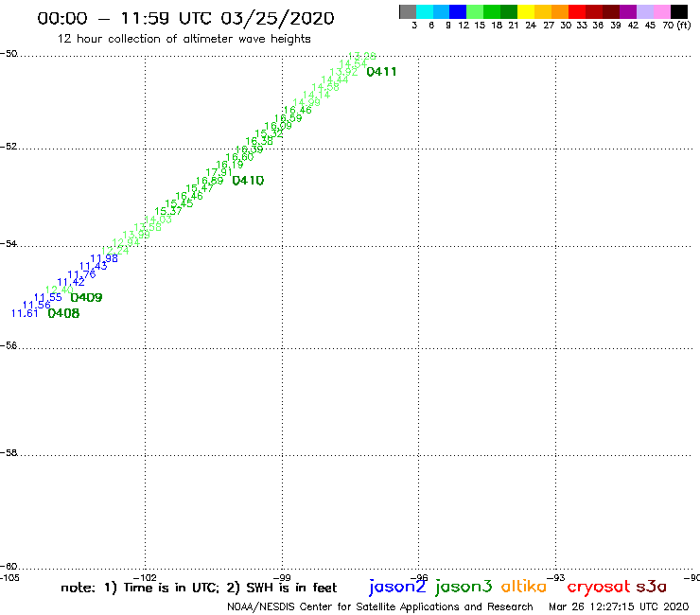Click the Mar 26 12:27:15 UTC timestamp

[619, 607]
